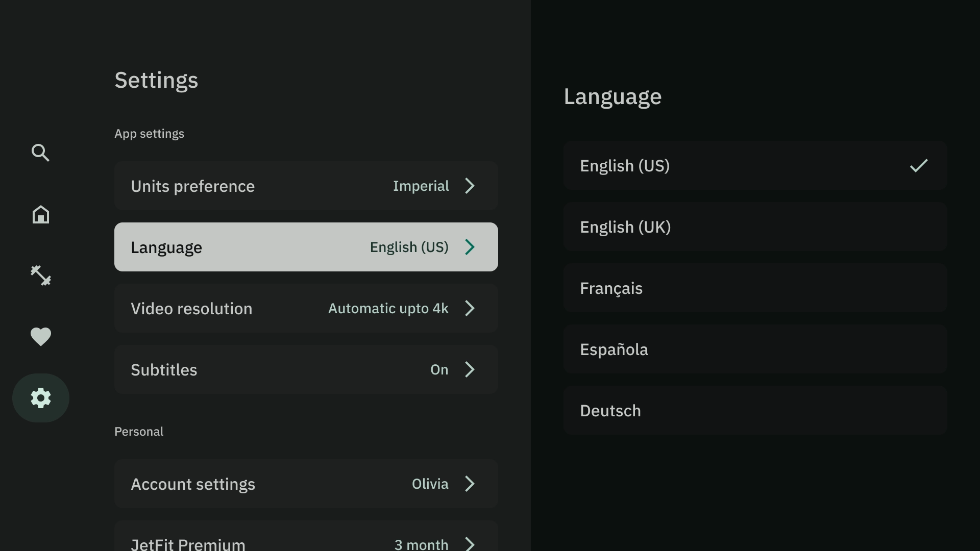The image size is (980, 551).
Task: Select the Tools icon in sidebar
Action: pos(40,275)
